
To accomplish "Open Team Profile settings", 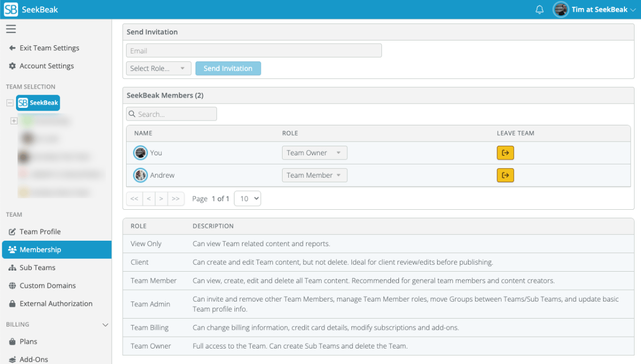I will (40, 232).
